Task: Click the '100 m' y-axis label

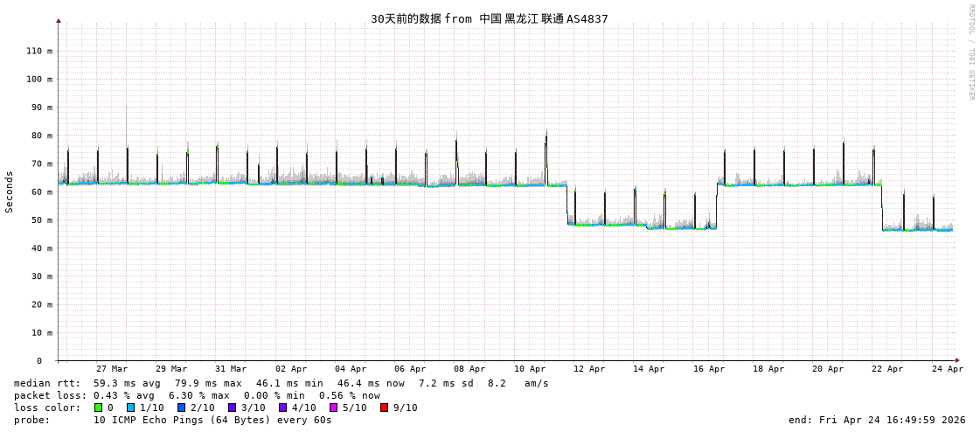Action: coord(39,79)
